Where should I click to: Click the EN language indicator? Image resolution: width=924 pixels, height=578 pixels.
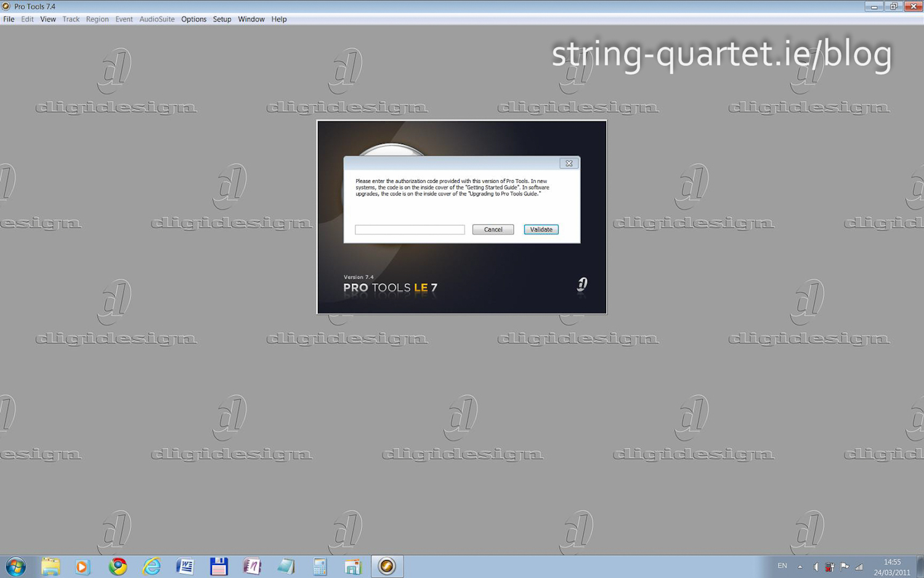click(x=782, y=566)
